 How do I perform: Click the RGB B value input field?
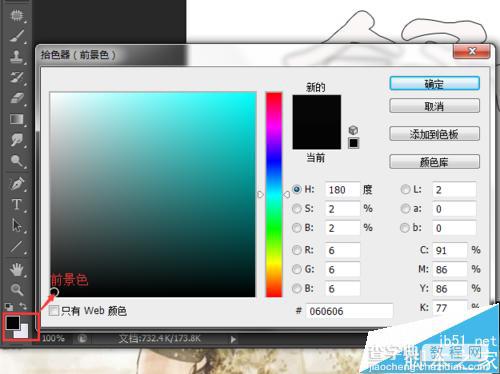point(342,289)
